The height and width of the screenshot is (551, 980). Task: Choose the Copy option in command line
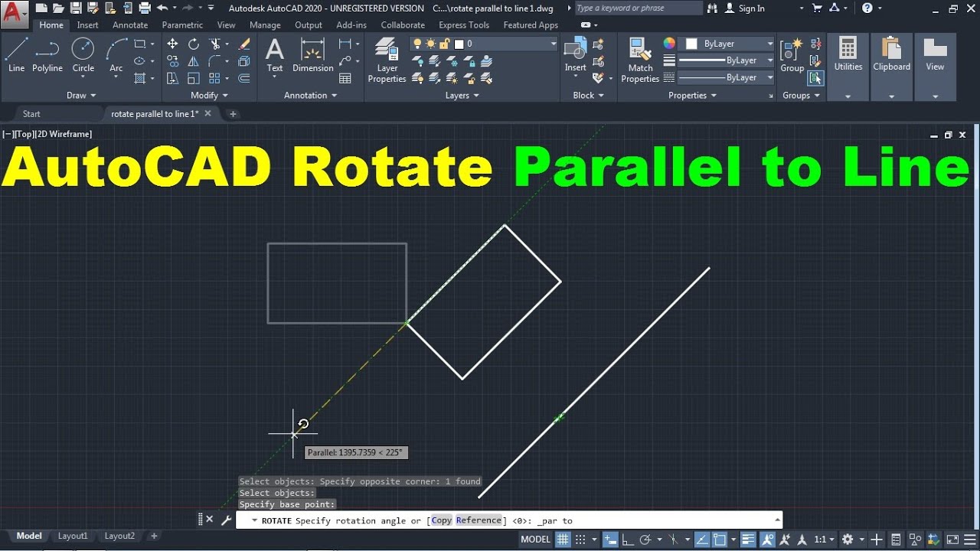tap(441, 520)
